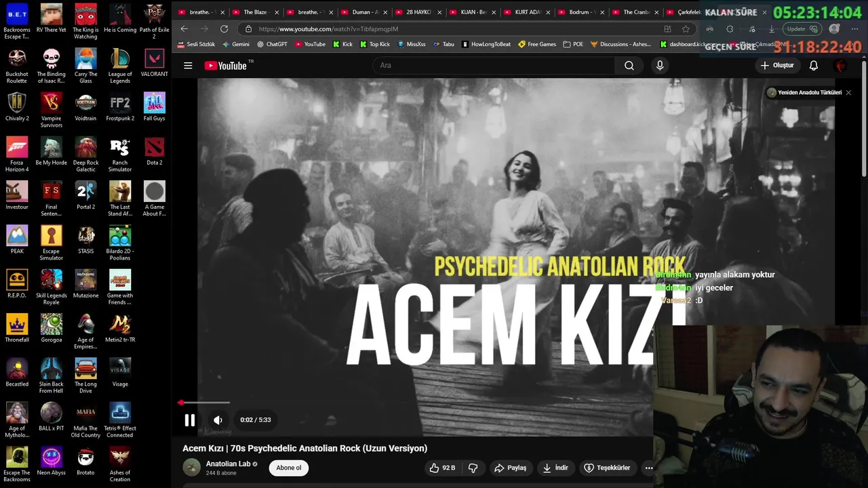The height and width of the screenshot is (488, 868).
Task: Open the Buckshot Roulette desktop icon
Action: (x=17, y=66)
